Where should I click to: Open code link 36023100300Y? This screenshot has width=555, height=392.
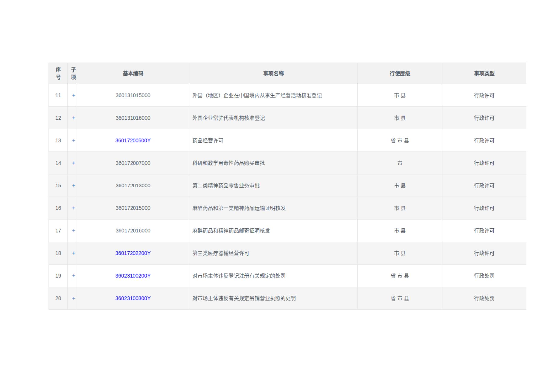point(133,298)
